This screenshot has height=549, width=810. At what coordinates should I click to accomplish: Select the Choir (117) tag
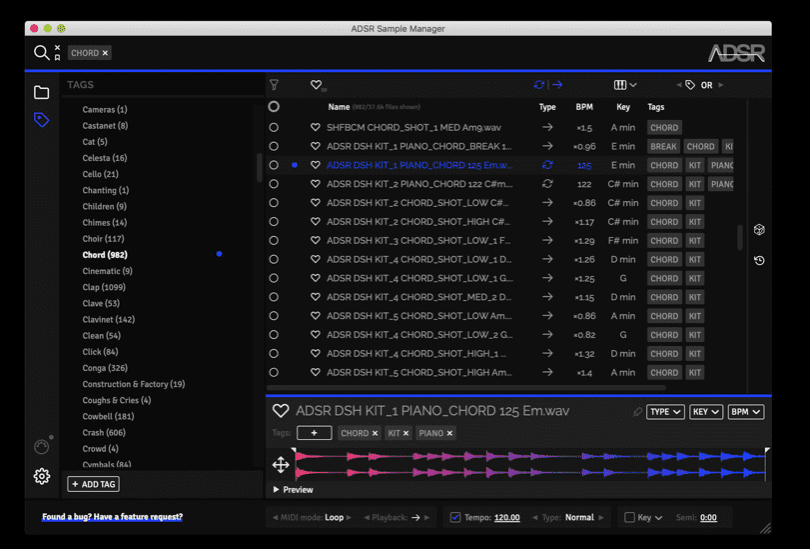coord(103,239)
